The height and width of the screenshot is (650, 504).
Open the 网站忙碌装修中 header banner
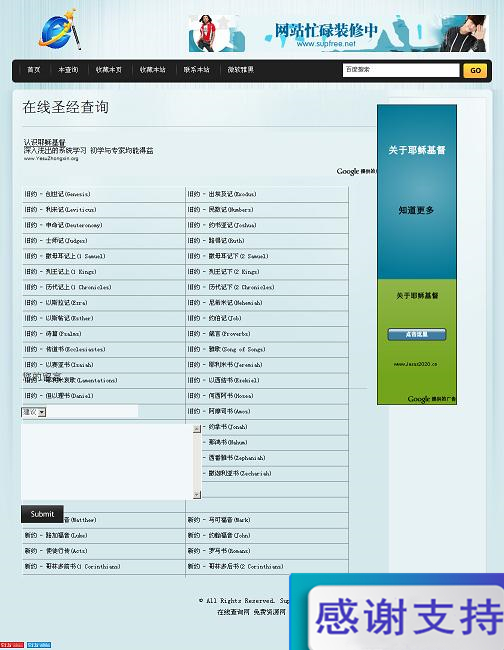338,34
